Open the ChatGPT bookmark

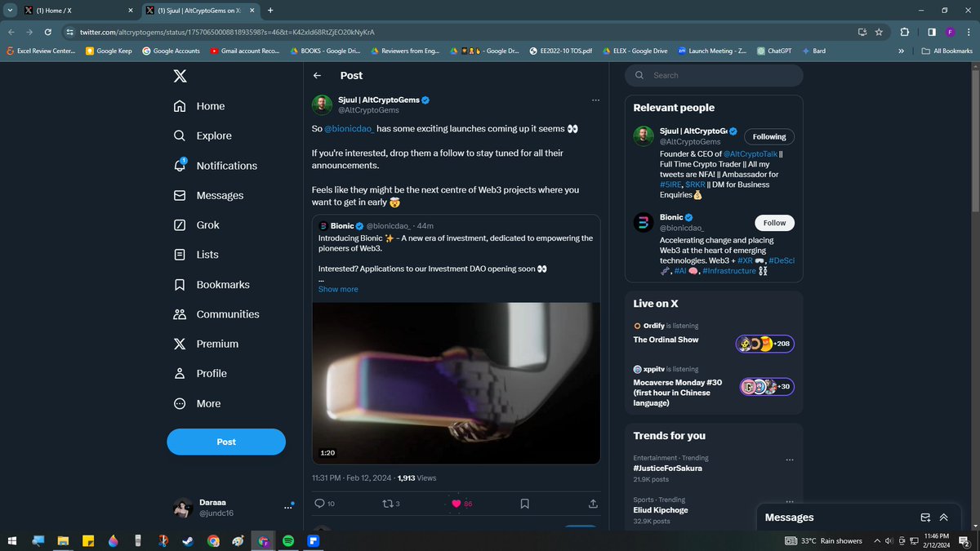coord(774,51)
